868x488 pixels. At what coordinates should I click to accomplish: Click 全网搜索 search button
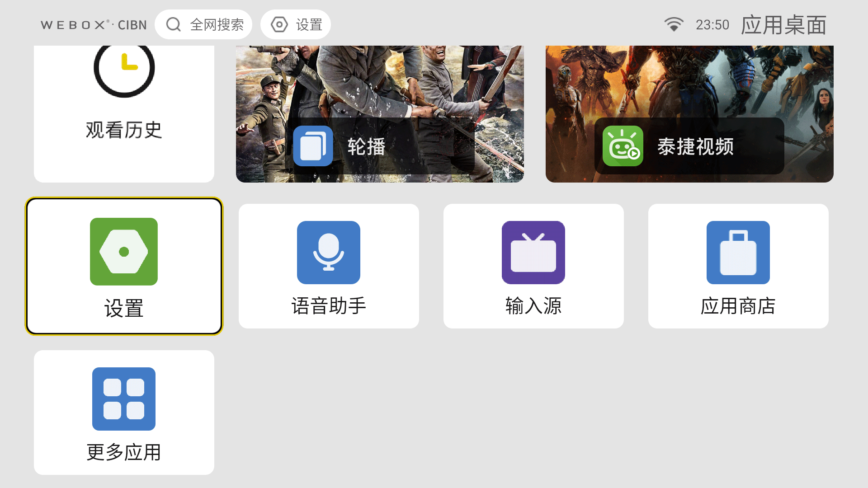[x=204, y=24]
